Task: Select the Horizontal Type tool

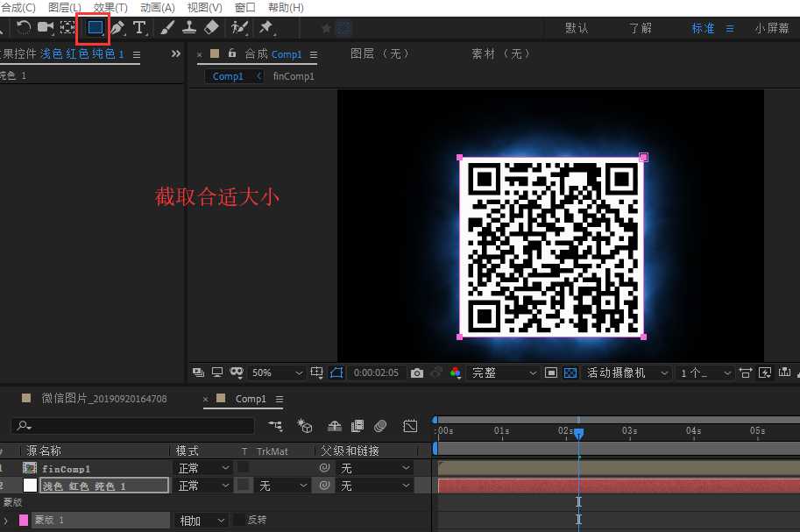Action: (138, 28)
